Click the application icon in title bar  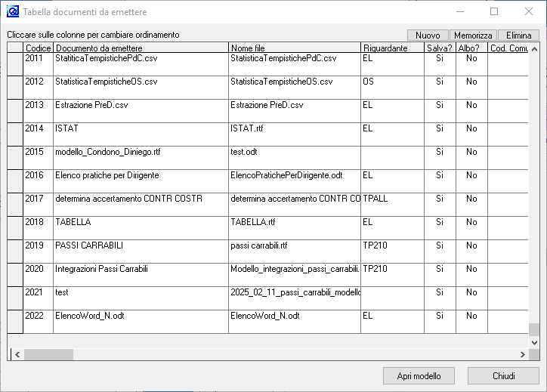point(13,11)
